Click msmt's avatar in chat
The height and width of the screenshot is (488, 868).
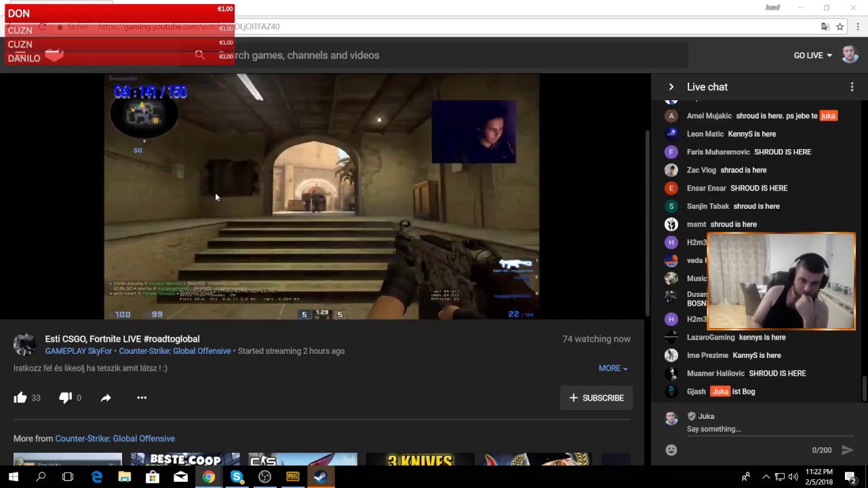coord(671,224)
